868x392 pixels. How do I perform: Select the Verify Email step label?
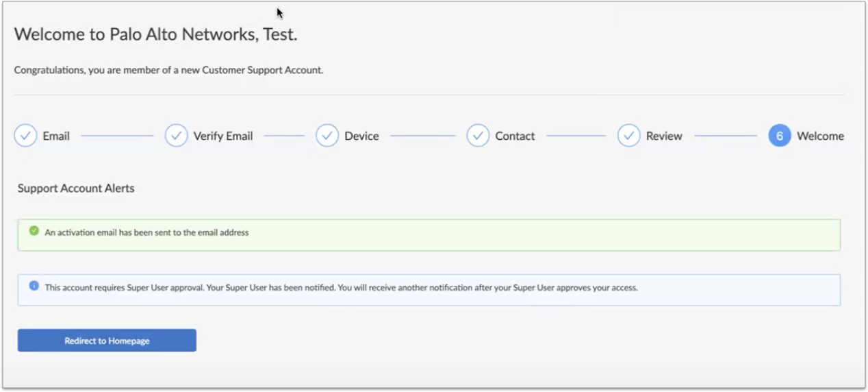223,136
